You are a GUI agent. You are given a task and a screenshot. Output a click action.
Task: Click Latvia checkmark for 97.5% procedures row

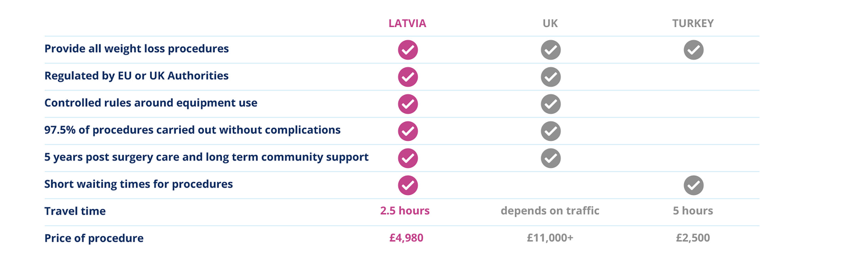408,131
